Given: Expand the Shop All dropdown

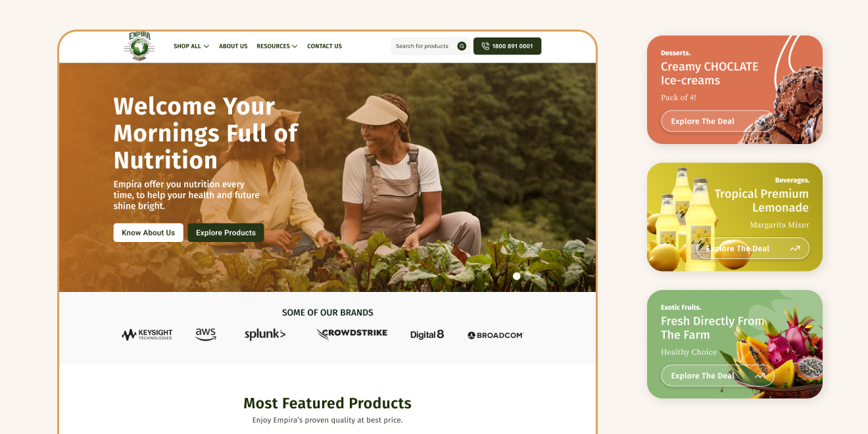Looking at the screenshot, I should click(x=191, y=46).
